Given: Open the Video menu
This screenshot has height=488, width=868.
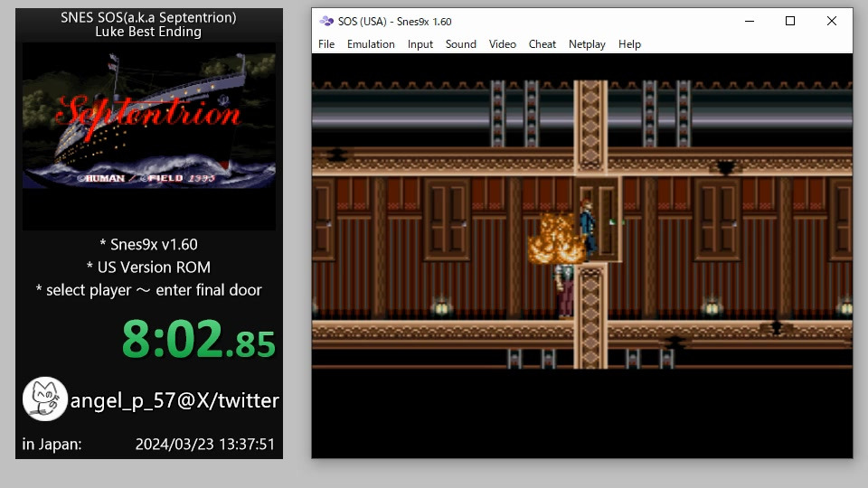Looking at the screenshot, I should tap(502, 44).
